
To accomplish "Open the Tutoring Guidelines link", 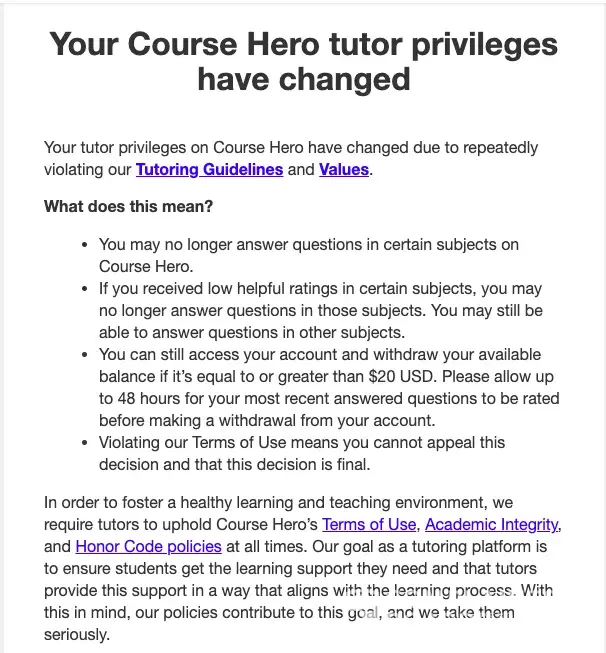I will pyautogui.click(x=209, y=170).
